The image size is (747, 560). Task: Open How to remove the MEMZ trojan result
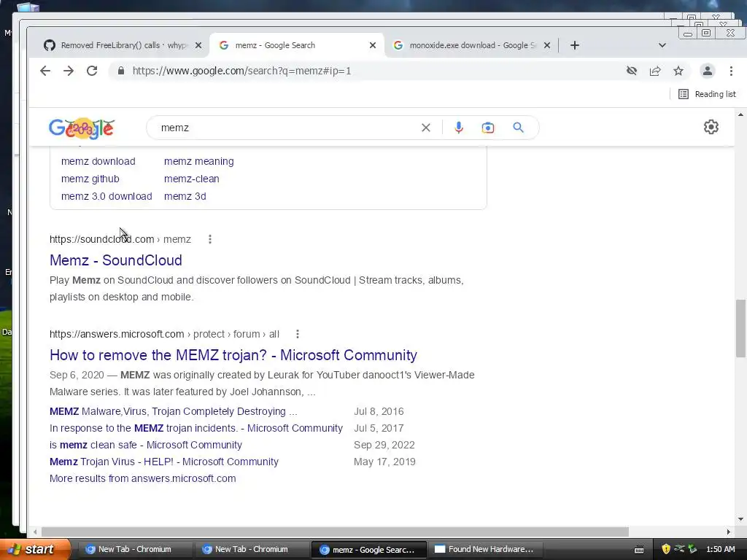click(x=233, y=355)
